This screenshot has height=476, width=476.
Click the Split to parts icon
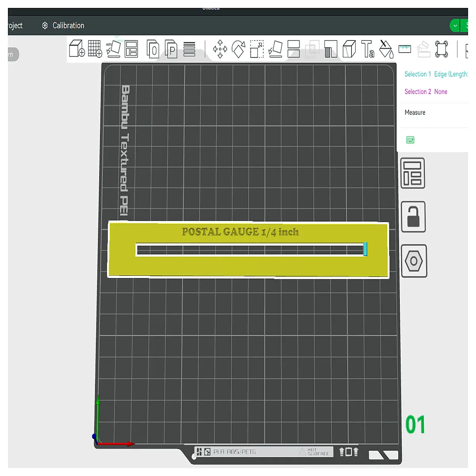tap(171, 49)
